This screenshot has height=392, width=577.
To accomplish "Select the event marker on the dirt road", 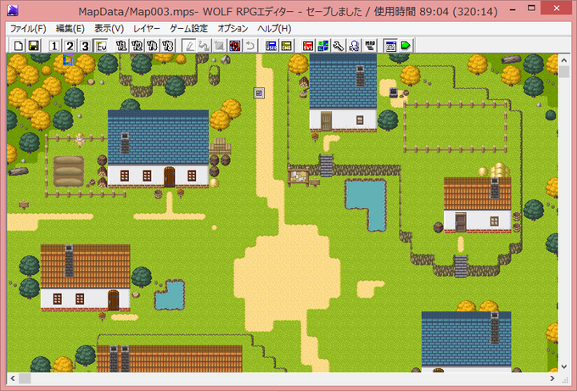I will point(259,93).
